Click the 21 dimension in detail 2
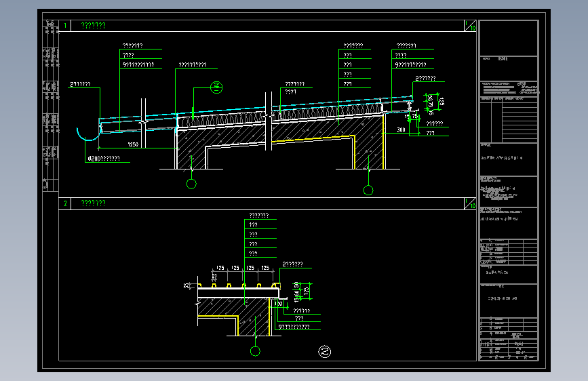The image size is (588, 381). (x=214, y=276)
